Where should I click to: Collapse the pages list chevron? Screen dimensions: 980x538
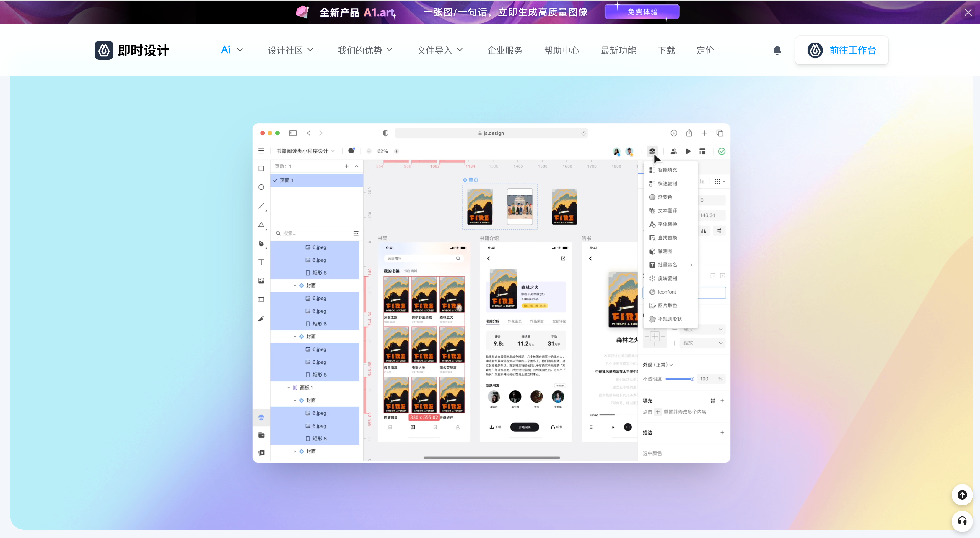[356, 166]
